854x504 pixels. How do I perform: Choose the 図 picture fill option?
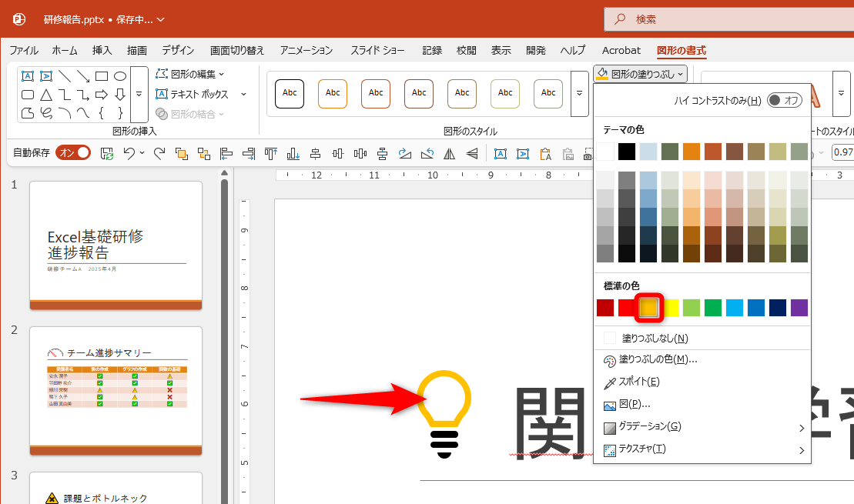(702, 405)
